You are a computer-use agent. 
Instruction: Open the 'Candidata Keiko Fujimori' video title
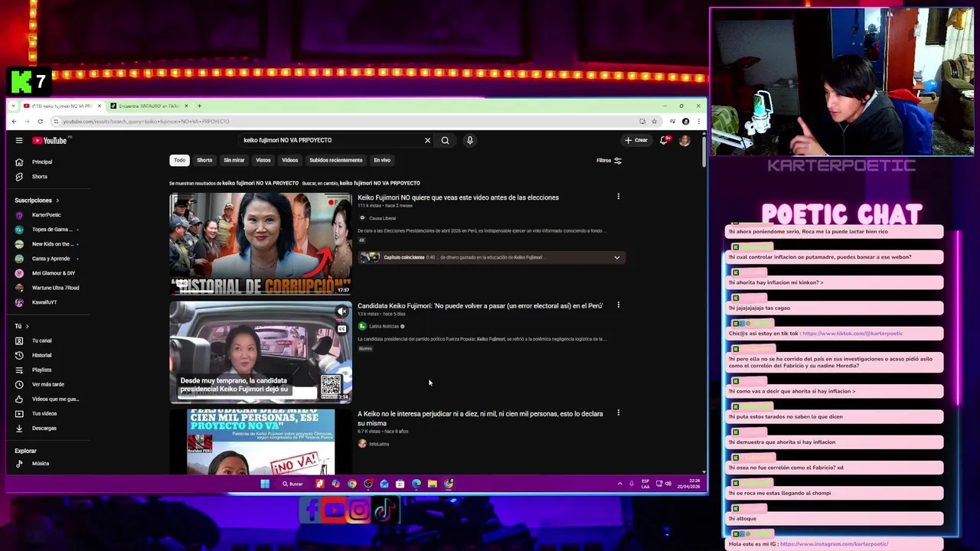point(480,305)
